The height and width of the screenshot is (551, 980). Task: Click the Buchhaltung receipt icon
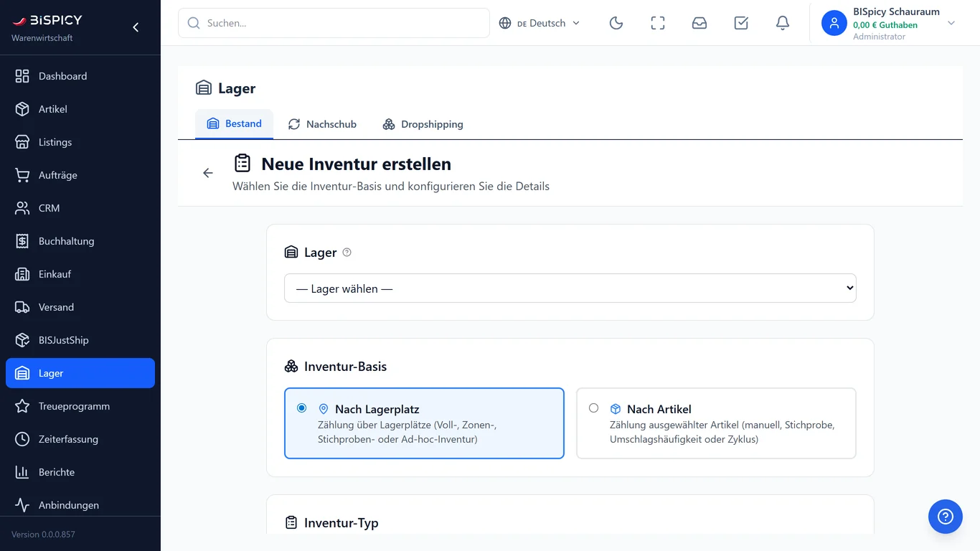pyautogui.click(x=22, y=241)
